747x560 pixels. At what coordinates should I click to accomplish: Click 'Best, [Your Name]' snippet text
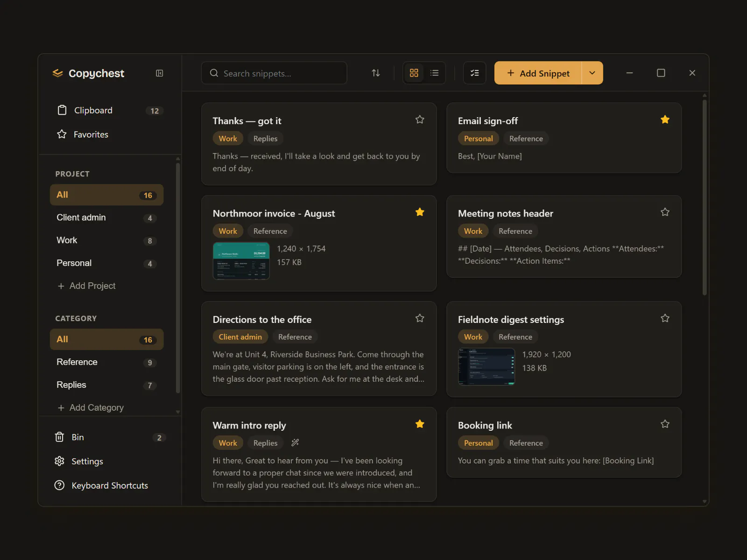click(490, 156)
